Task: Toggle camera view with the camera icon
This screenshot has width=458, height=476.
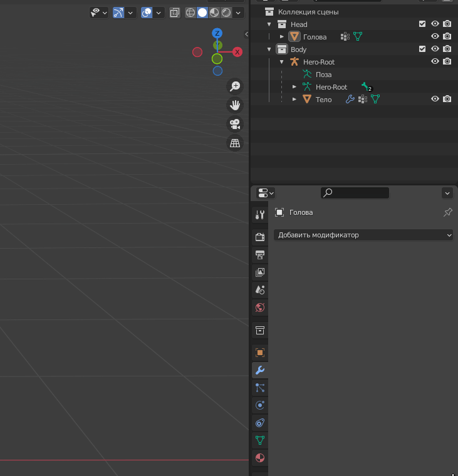Action: [235, 124]
